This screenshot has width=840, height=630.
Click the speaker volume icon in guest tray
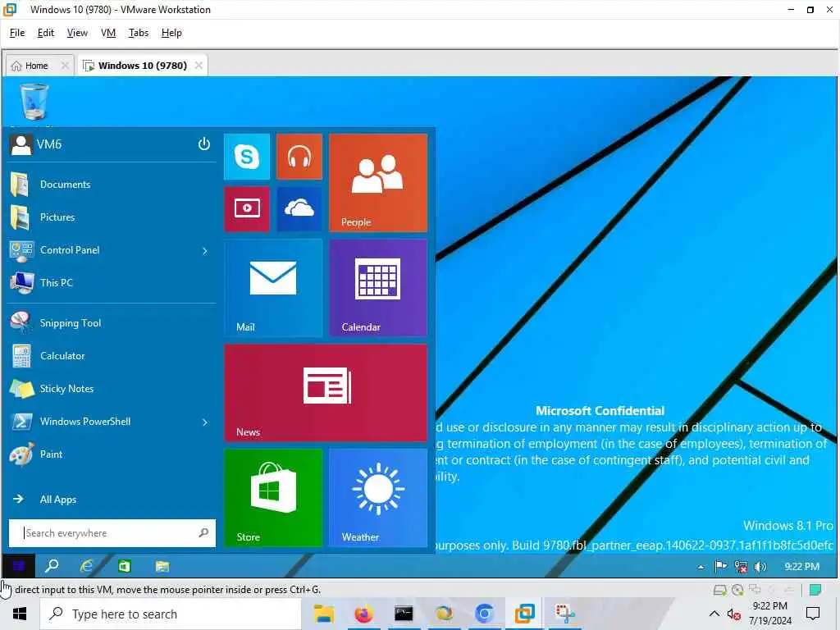coord(760,566)
